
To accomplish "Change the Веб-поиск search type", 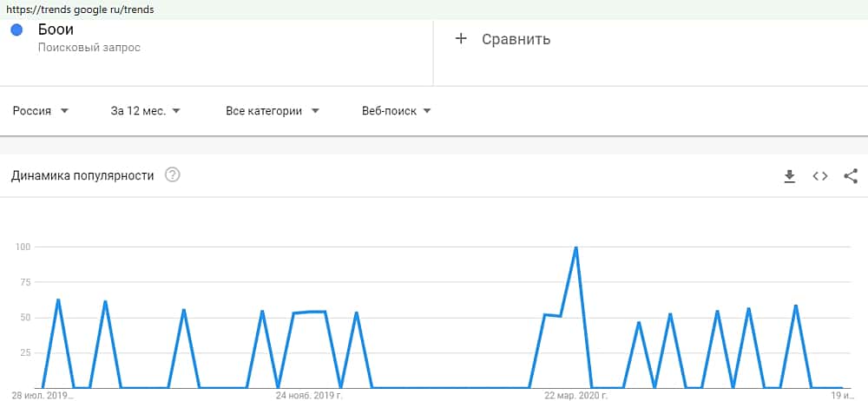I will coord(396,111).
